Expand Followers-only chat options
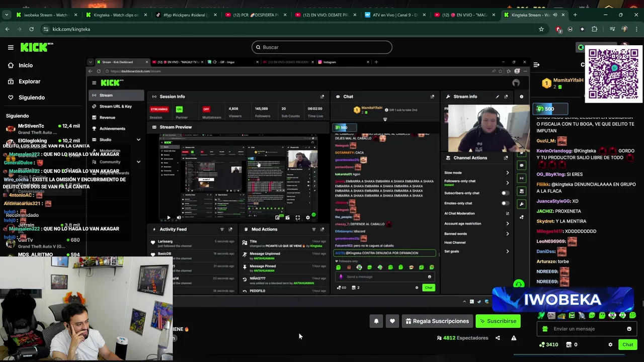 point(507,183)
